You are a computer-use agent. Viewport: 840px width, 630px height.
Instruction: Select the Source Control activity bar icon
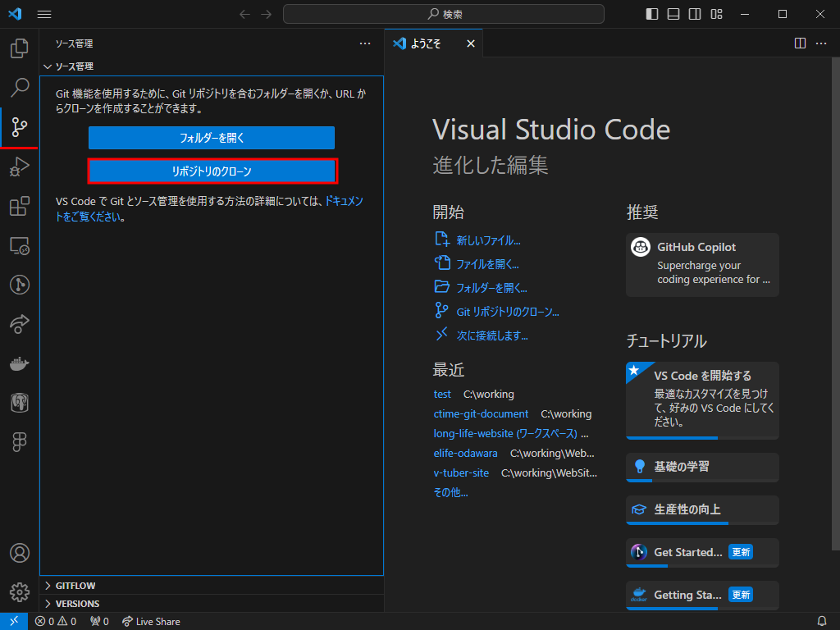click(20, 127)
